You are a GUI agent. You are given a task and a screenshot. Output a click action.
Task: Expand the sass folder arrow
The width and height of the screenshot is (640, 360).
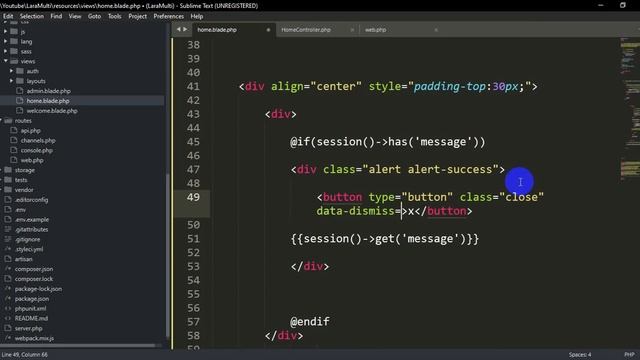(x=5, y=51)
